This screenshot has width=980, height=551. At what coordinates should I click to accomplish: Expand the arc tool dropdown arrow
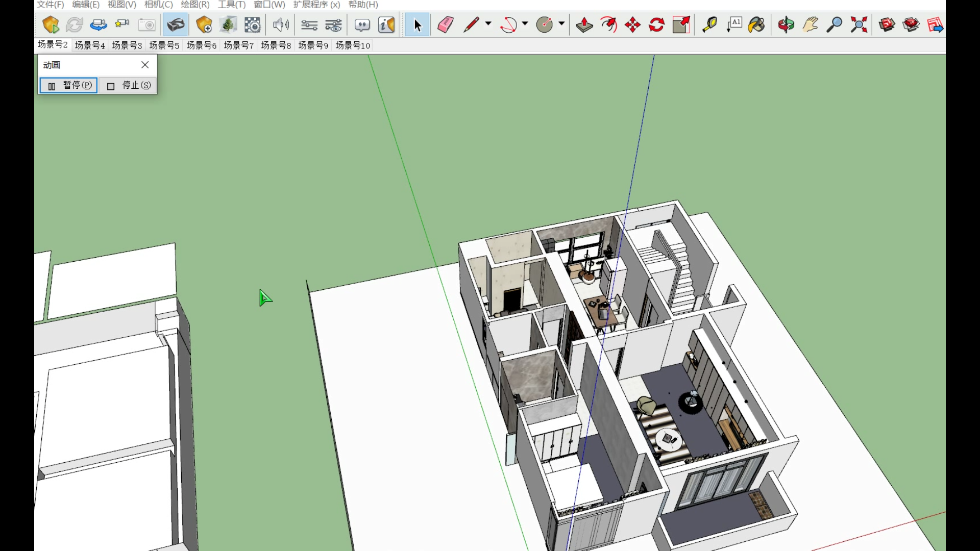(x=525, y=23)
